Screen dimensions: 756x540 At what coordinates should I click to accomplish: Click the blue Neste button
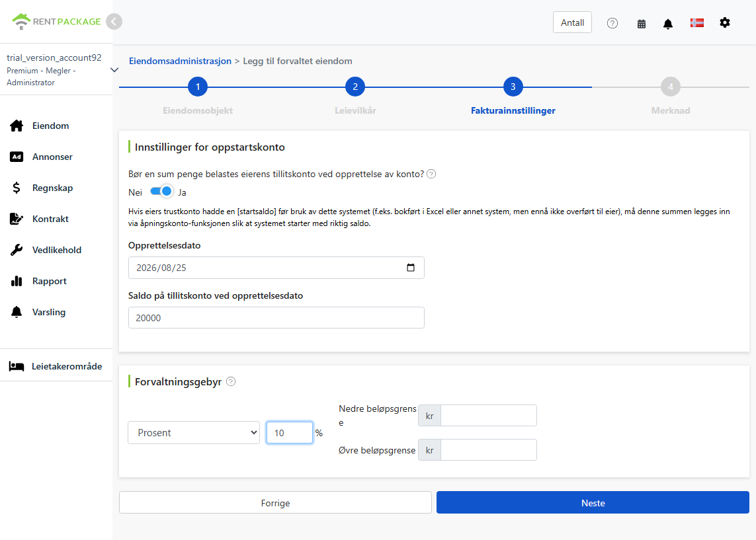[593, 503]
